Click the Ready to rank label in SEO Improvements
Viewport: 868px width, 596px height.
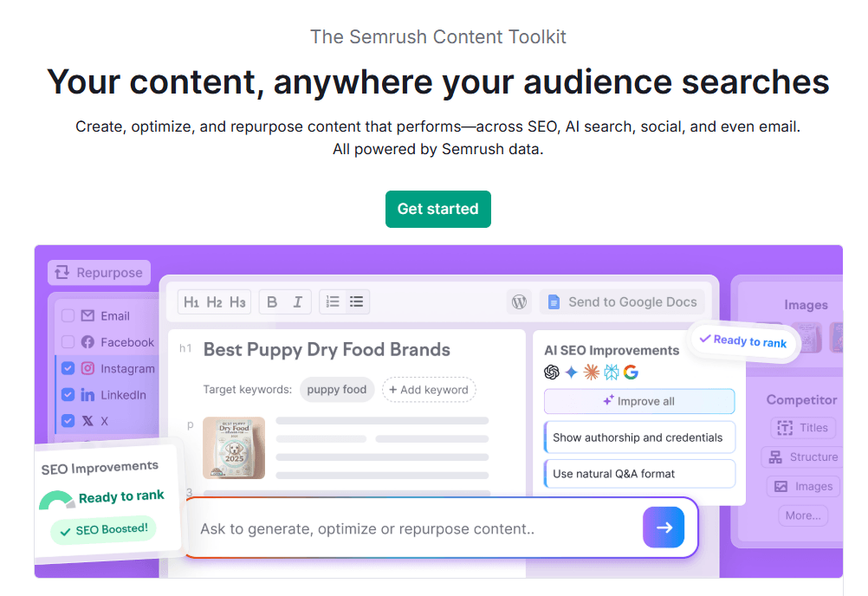click(x=121, y=496)
